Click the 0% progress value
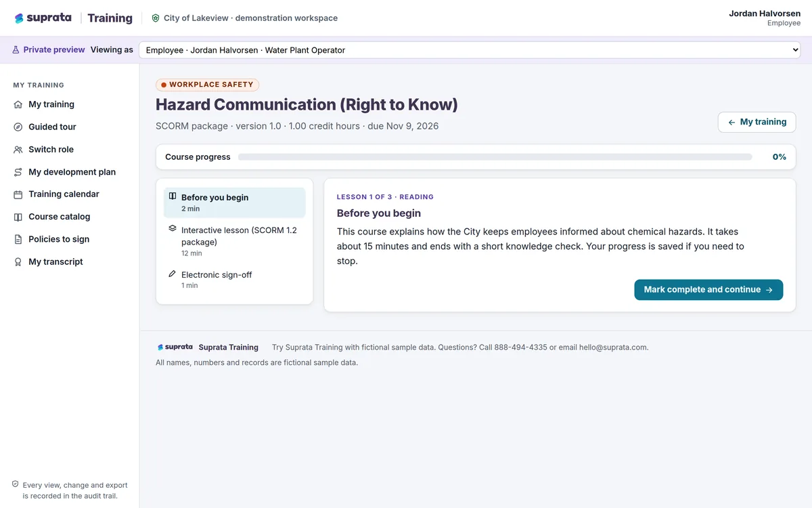 click(780, 157)
